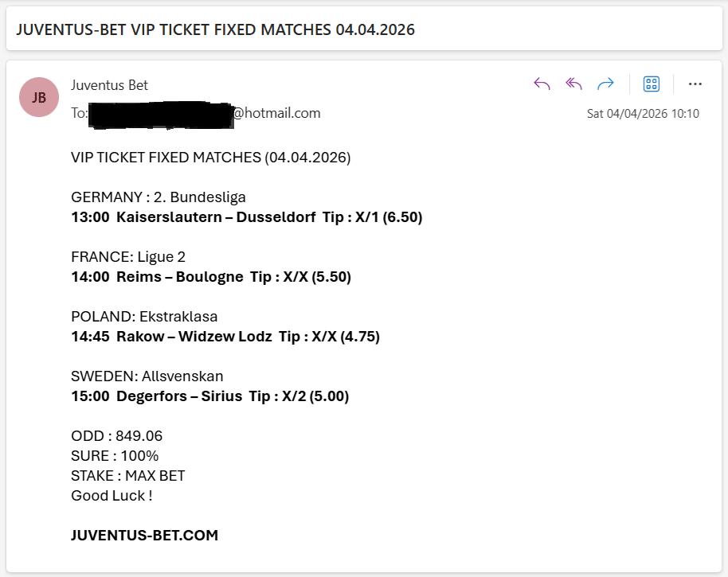Click the GERMANY : 2. Bundesliga text
The image size is (728, 577).
pos(158,197)
